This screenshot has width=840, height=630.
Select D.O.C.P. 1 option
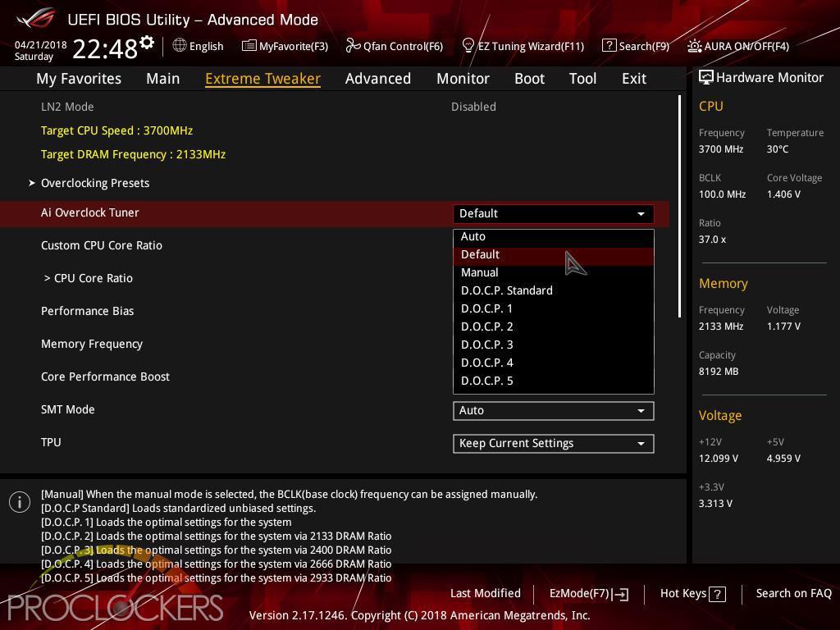[554, 308]
